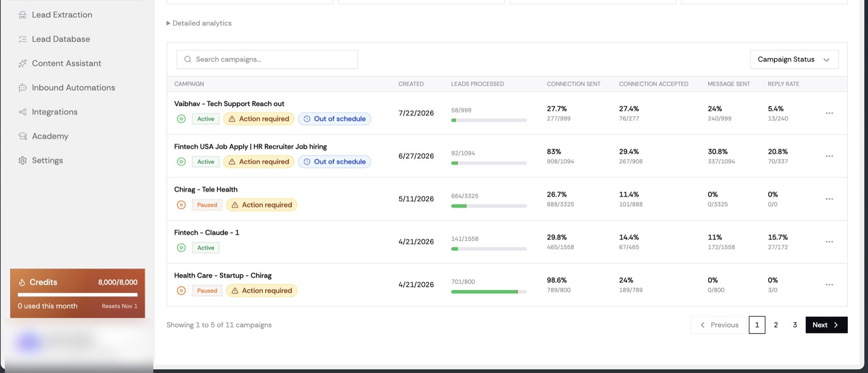
Task: Click Paused tag on Health Care Startup campaign
Action: [207, 291]
